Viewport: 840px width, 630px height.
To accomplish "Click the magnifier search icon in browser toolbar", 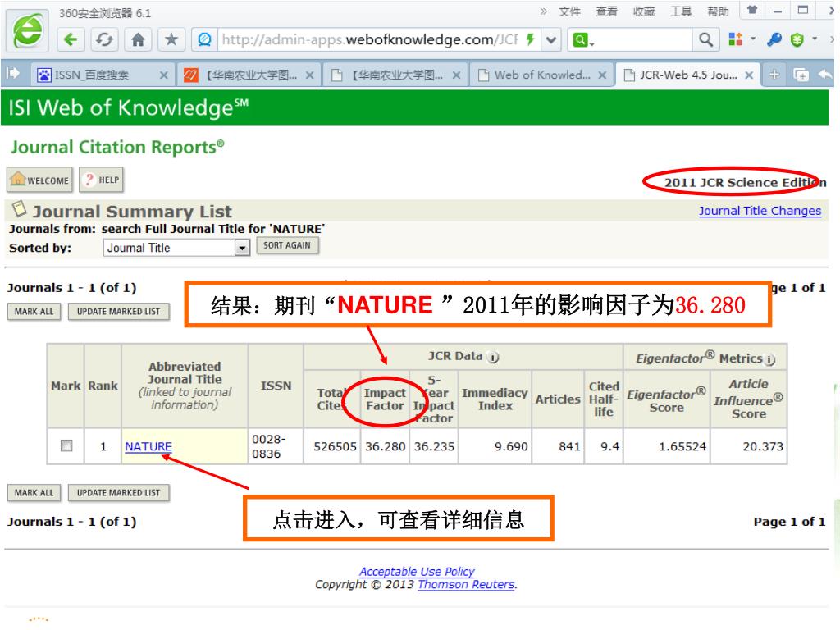I will pyautogui.click(x=705, y=39).
